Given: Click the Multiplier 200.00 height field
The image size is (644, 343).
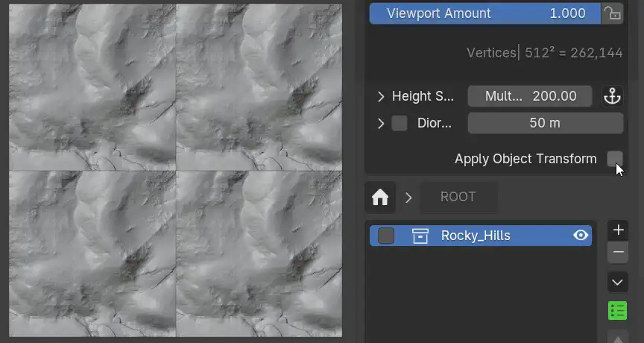Looking at the screenshot, I should click(530, 96).
